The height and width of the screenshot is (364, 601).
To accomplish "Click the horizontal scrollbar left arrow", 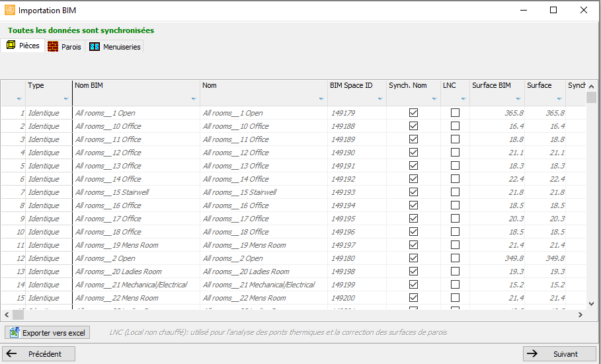I will pyautogui.click(x=7, y=314).
